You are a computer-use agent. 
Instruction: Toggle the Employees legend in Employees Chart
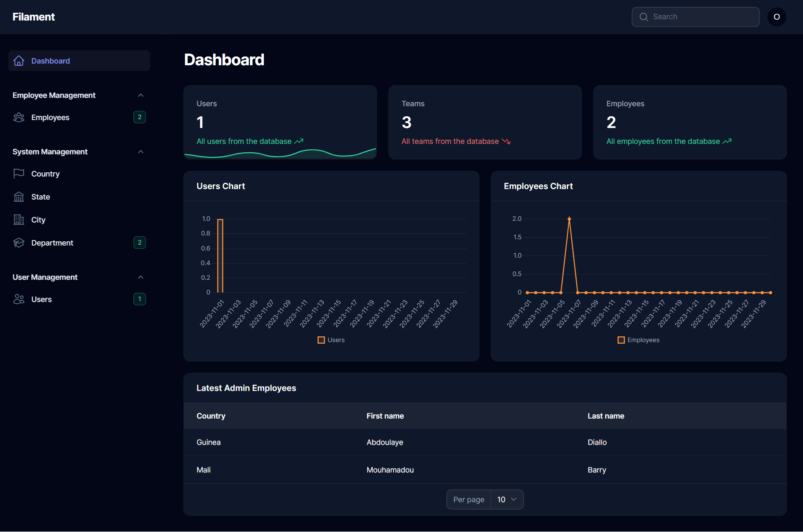(x=638, y=340)
